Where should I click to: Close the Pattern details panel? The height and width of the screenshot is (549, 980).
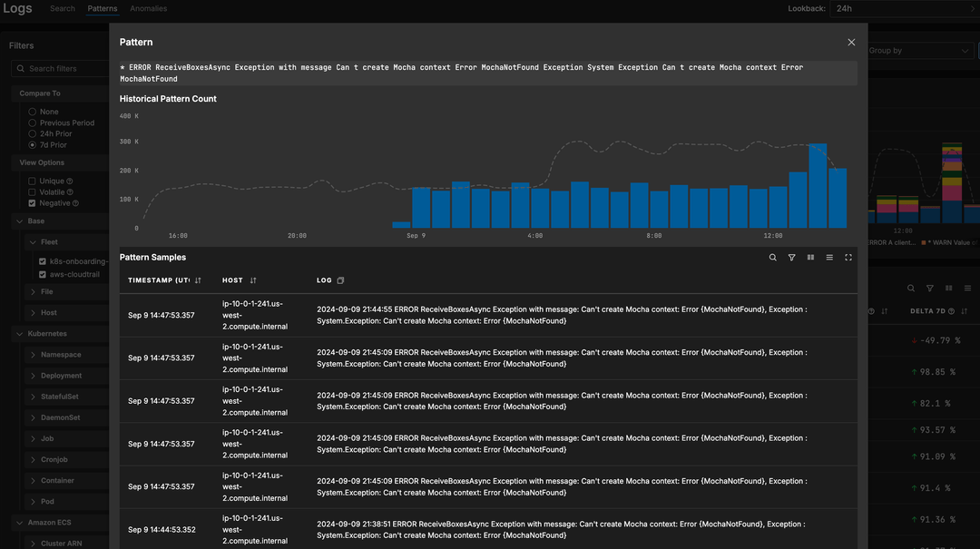click(851, 42)
